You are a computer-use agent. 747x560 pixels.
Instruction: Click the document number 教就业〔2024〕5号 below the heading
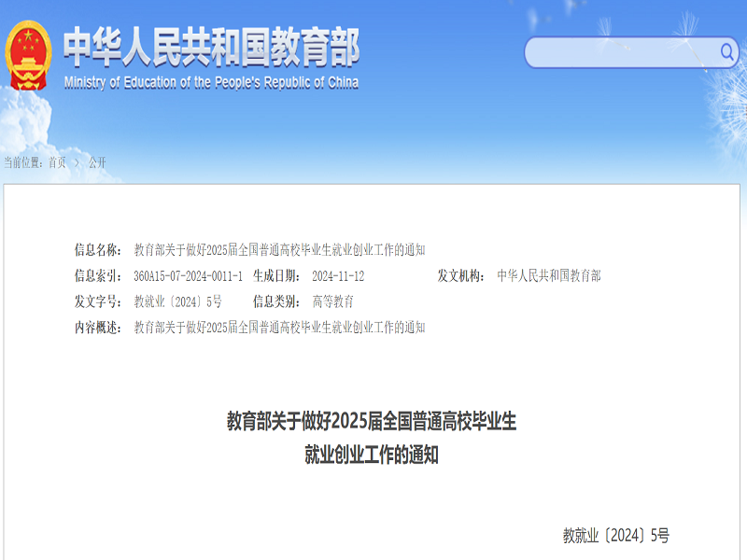point(616,535)
